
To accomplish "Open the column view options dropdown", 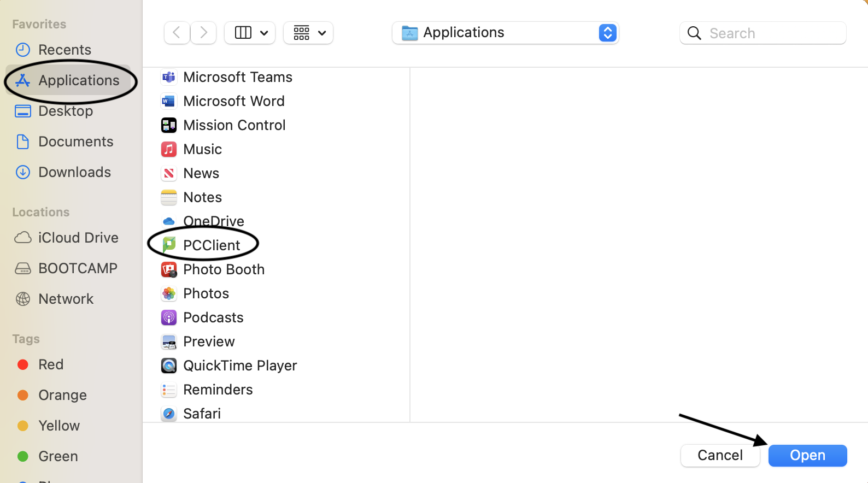I will (250, 33).
